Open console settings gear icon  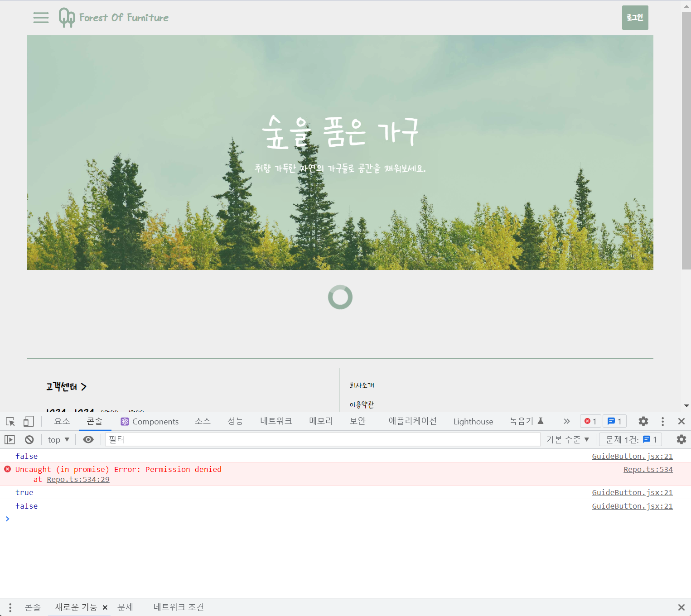tap(681, 439)
